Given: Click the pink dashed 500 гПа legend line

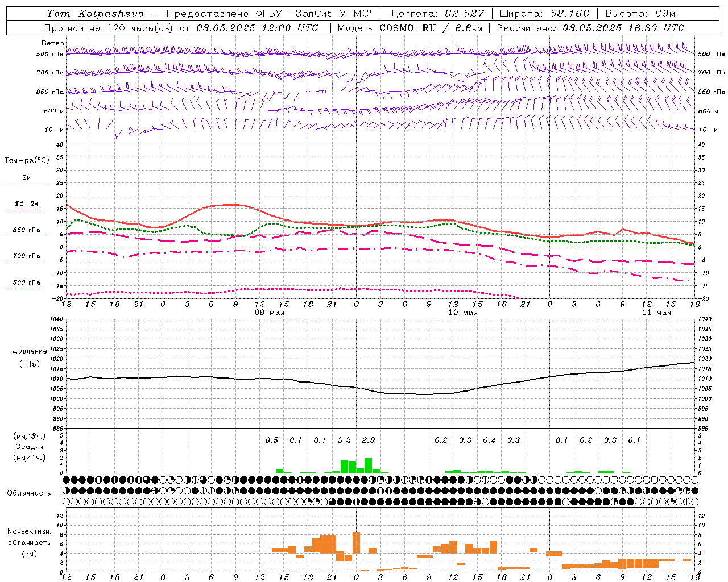Looking at the screenshot, I should coord(26,289).
